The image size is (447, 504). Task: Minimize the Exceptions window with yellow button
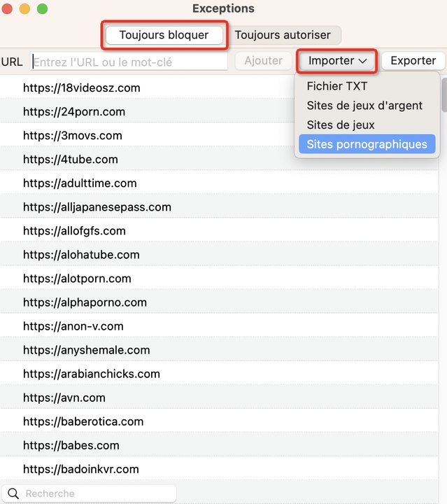[x=24, y=8]
